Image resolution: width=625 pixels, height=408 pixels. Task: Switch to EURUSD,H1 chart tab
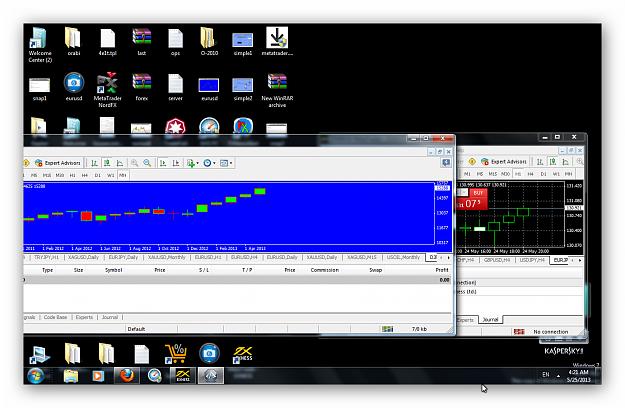pyautogui.click(x=208, y=257)
